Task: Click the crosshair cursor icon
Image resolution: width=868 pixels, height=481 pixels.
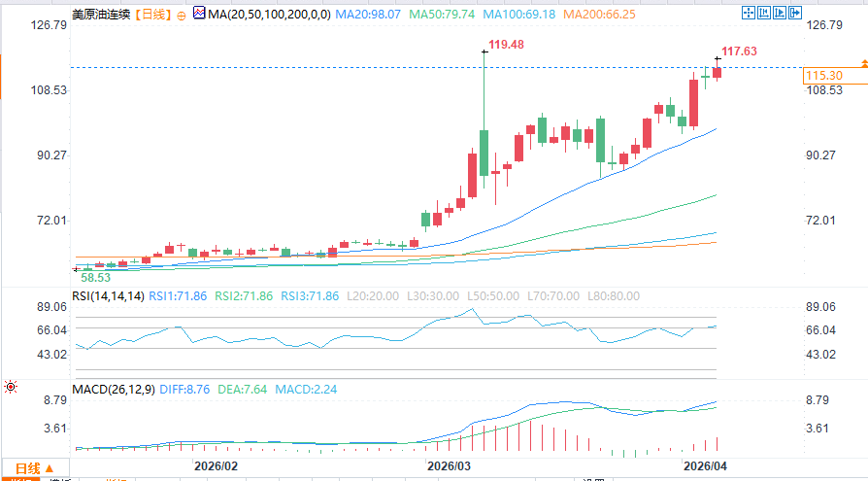Action: 749,13
